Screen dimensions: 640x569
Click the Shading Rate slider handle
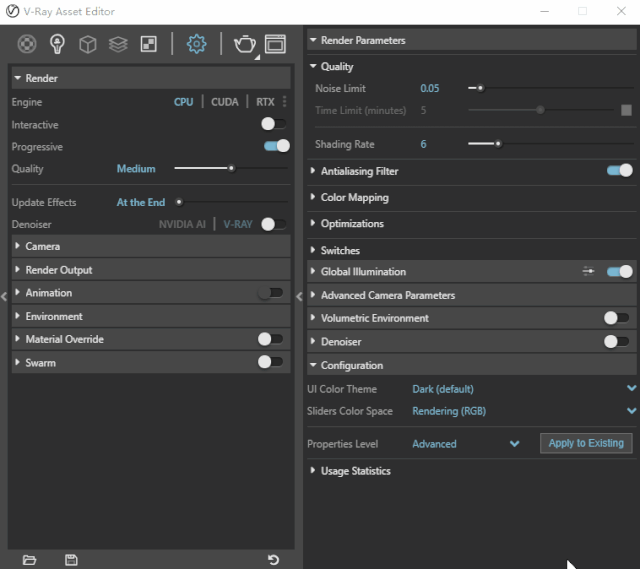498,144
